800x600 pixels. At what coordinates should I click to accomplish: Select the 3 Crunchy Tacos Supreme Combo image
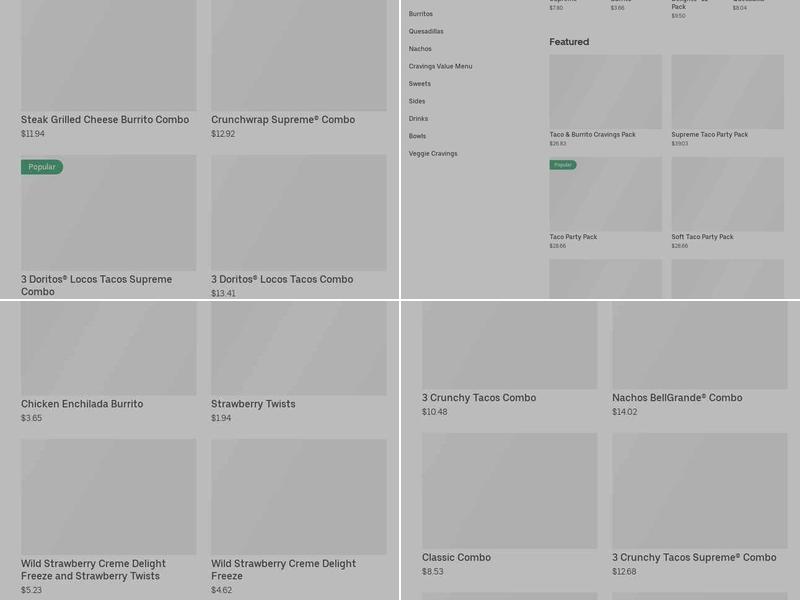point(699,490)
